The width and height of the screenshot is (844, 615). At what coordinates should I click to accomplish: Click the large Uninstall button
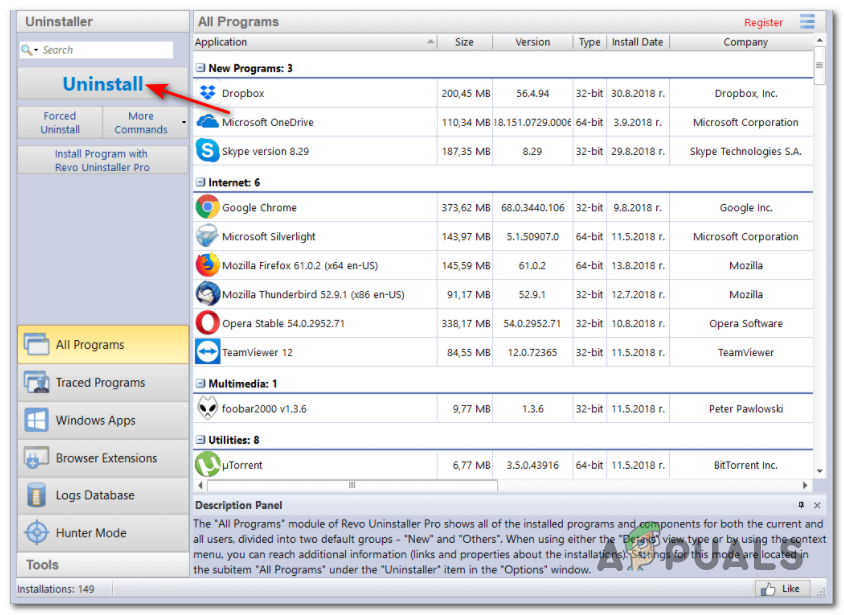coord(103,83)
